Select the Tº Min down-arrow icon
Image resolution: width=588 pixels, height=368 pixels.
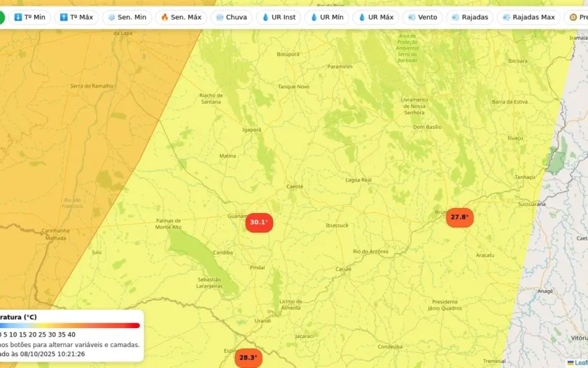[x=18, y=18]
